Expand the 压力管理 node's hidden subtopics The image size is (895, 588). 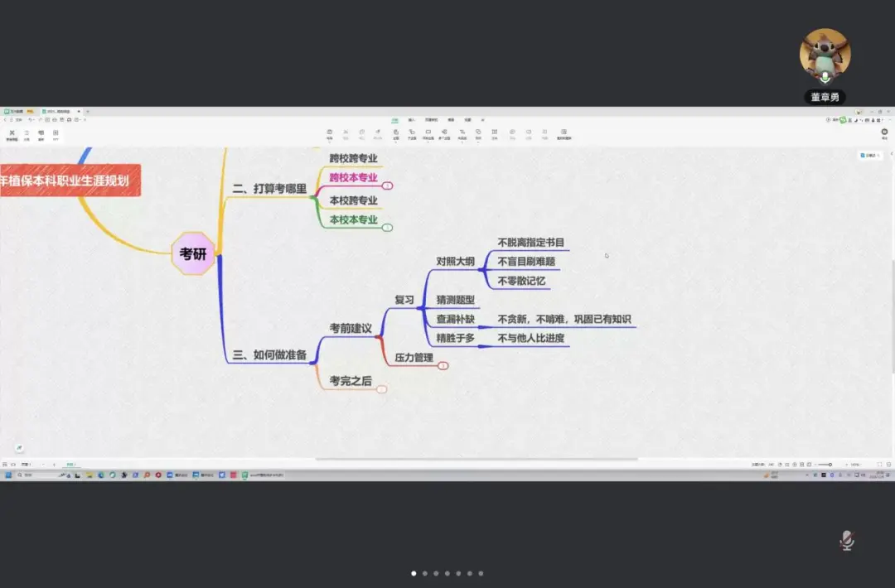(x=443, y=365)
